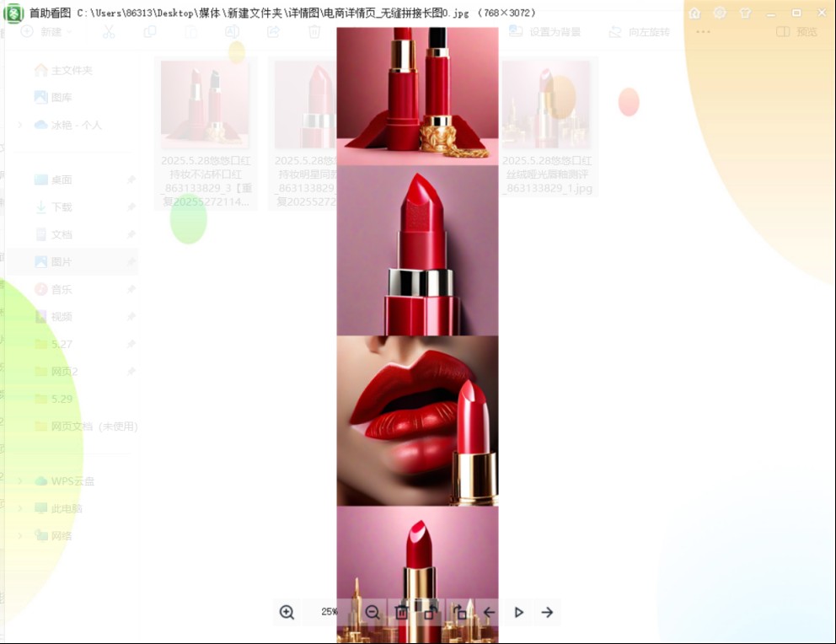Click the cut scissors icon in Explorer toolbar
Screen dimensions: 836x644
coord(109,32)
